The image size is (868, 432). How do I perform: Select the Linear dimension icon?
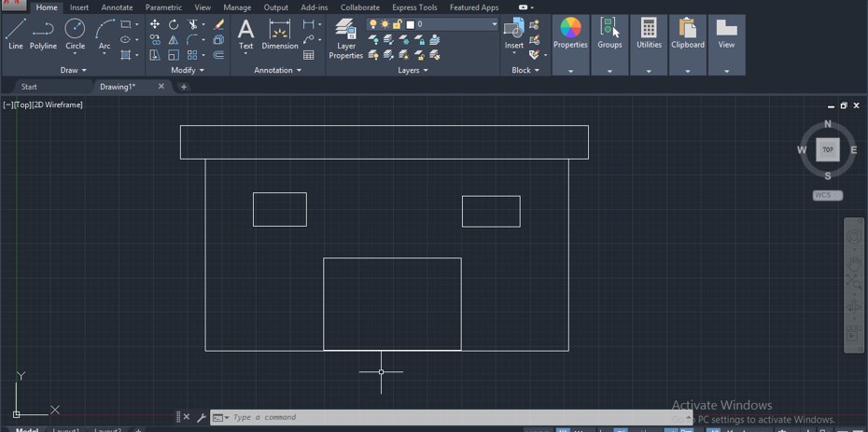point(308,24)
